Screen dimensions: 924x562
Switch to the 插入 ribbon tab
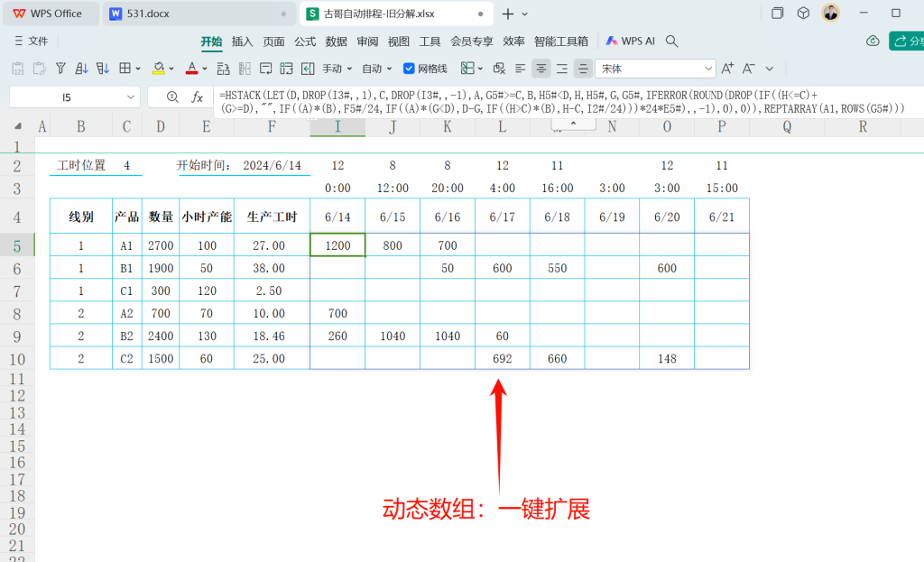click(242, 41)
